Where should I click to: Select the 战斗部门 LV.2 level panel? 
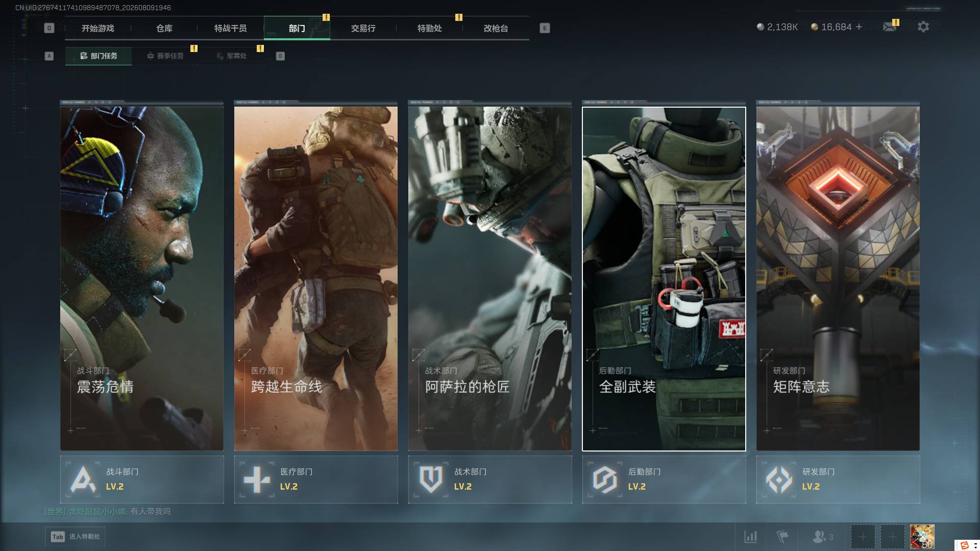tap(142, 480)
